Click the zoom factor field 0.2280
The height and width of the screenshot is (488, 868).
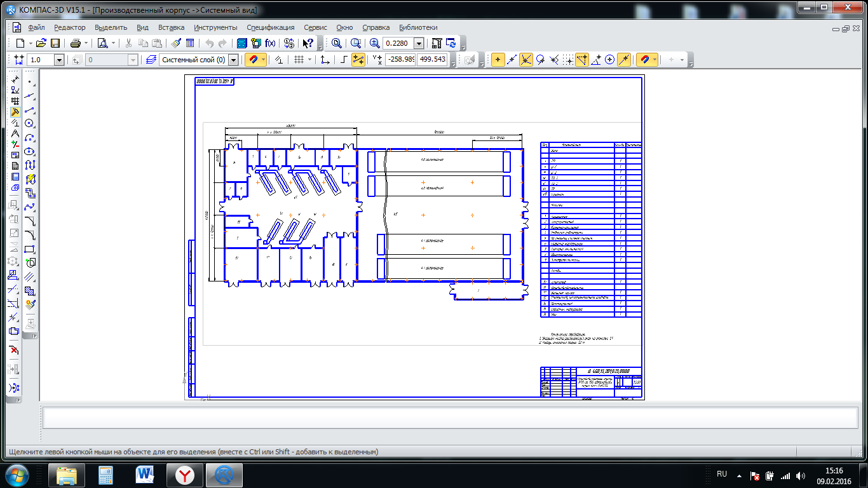[398, 43]
